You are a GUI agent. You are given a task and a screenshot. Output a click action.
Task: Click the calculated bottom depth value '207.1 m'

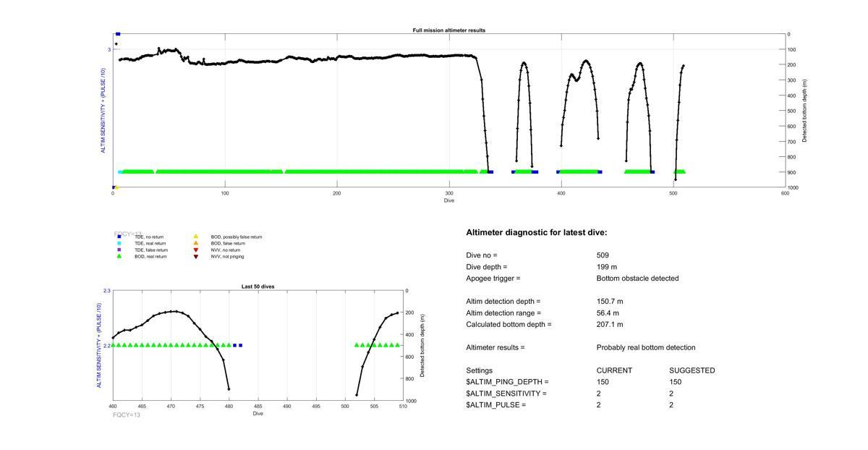[x=610, y=325]
